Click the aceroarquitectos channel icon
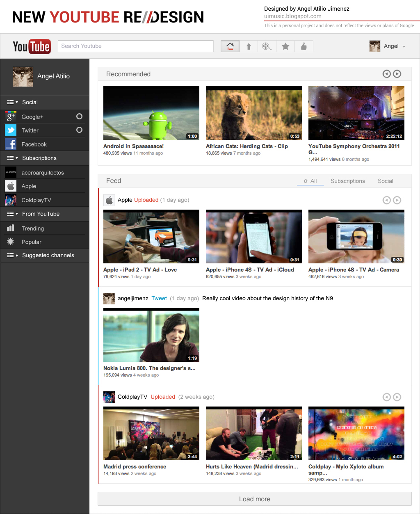This screenshot has width=420, height=514. coord(11,172)
